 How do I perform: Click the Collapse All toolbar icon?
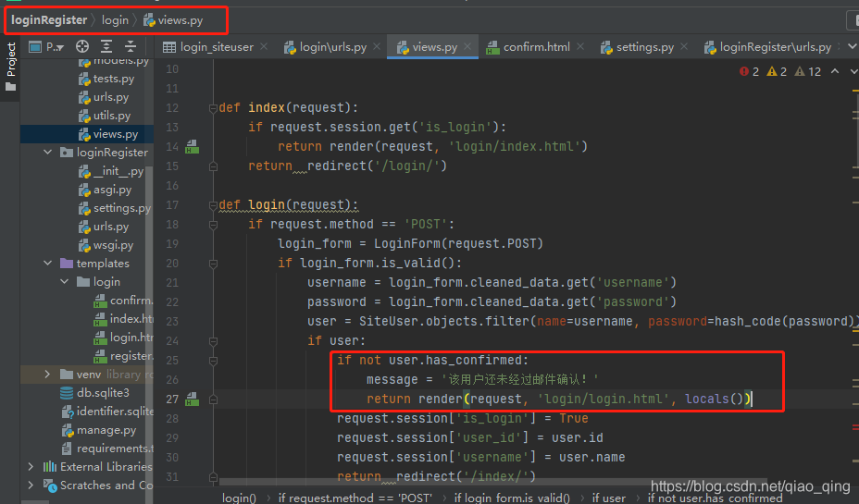131,47
